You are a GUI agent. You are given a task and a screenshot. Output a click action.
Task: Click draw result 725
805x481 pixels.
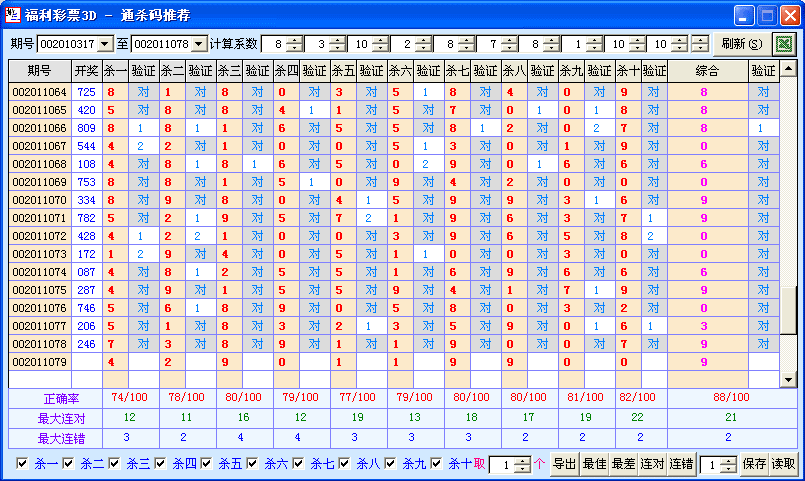pyautogui.click(x=86, y=92)
